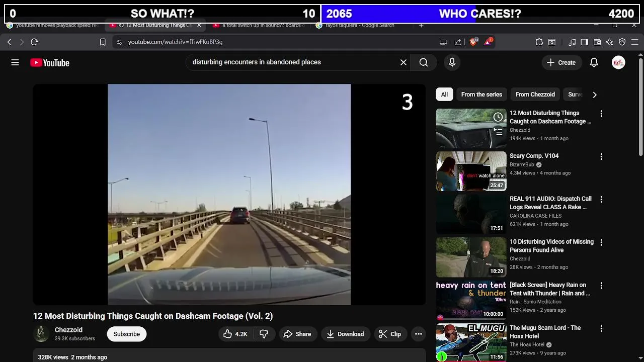
Task: Bookmark this page from the address bar
Action: pyautogui.click(x=103, y=42)
